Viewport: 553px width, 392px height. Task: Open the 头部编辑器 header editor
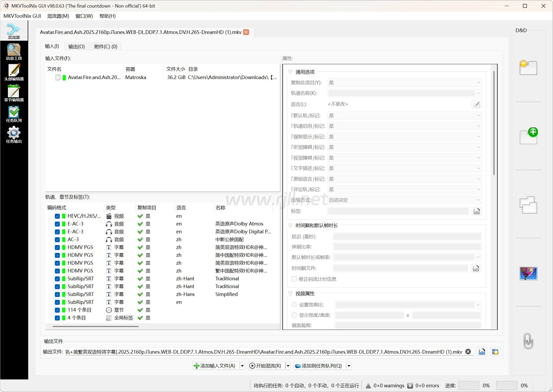pos(14,72)
